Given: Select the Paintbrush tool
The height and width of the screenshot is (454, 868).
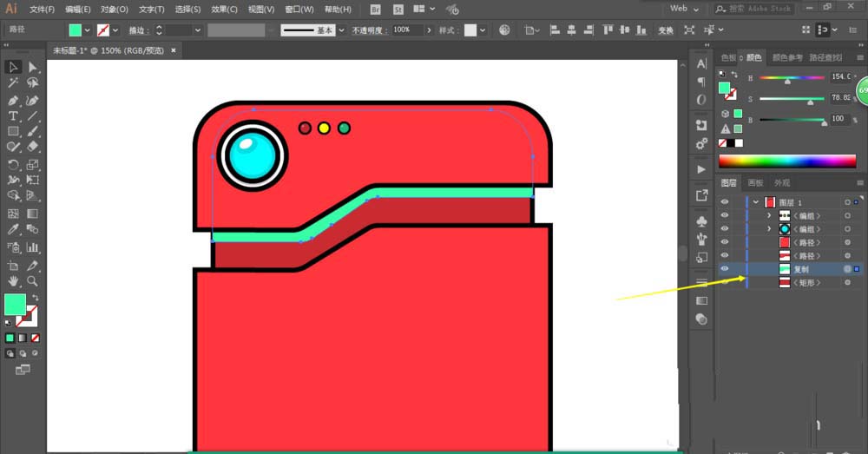Looking at the screenshot, I should tap(33, 132).
